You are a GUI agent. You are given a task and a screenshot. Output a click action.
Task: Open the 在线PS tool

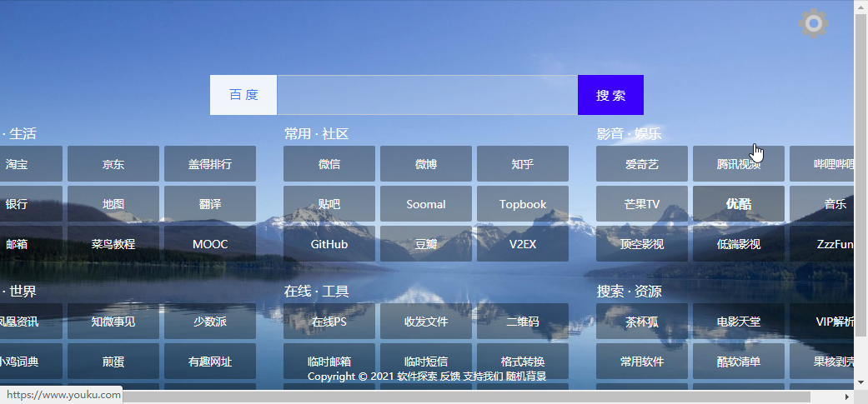pyautogui.click(x=329, y=321)
